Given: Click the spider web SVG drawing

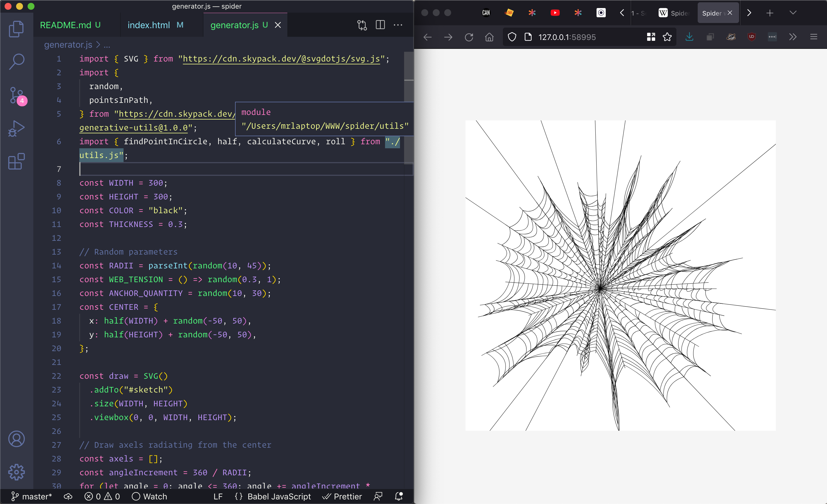Looking at the screenshot, I should 620,276.
